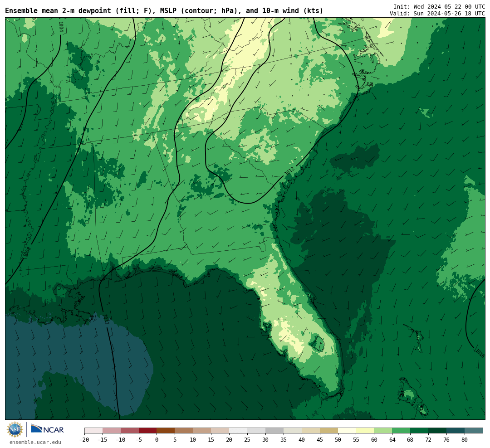Image resolution: width=490 pixels, height=448 pixels.
Task: Pick the dark teal swatch between 76 and 80
Action: (x=456, y=431)
